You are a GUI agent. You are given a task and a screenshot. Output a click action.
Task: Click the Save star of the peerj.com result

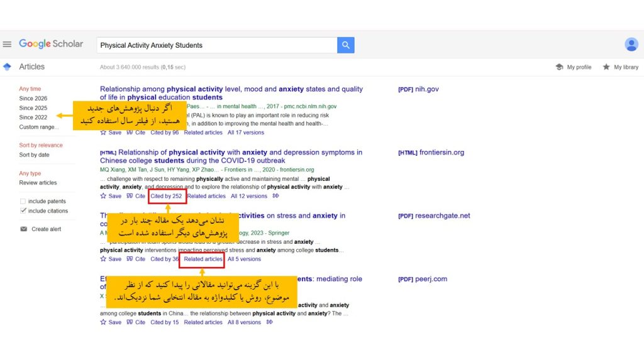(103, 322)
